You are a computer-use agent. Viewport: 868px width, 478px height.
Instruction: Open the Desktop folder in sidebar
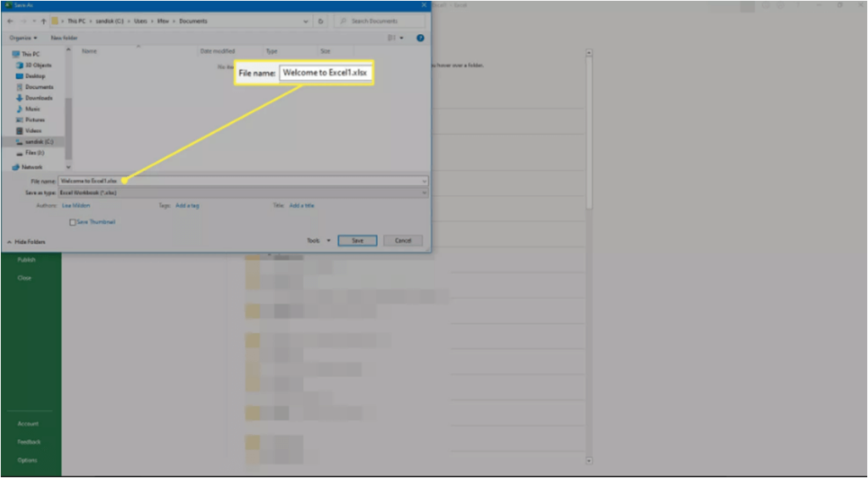click(35, 75)
